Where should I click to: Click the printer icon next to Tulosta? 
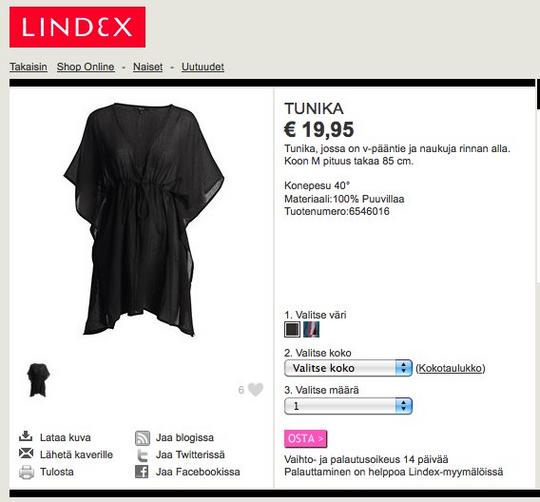[x=26, y=472]
